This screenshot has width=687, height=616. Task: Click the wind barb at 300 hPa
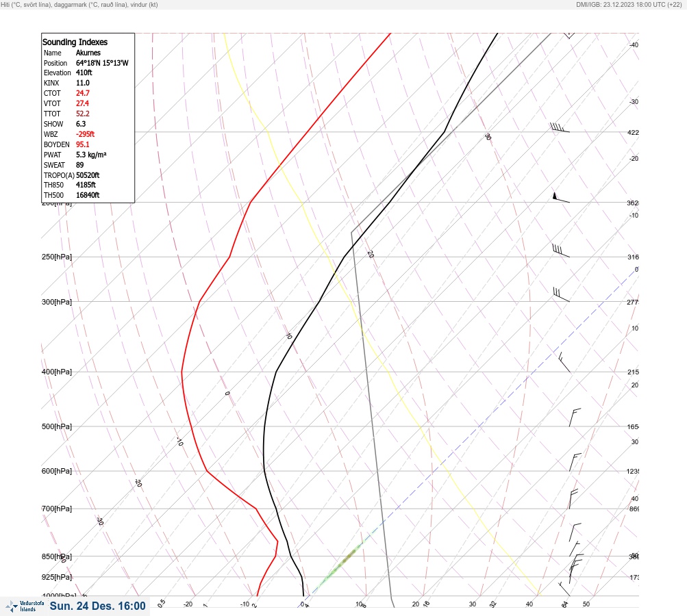(561, 294)
